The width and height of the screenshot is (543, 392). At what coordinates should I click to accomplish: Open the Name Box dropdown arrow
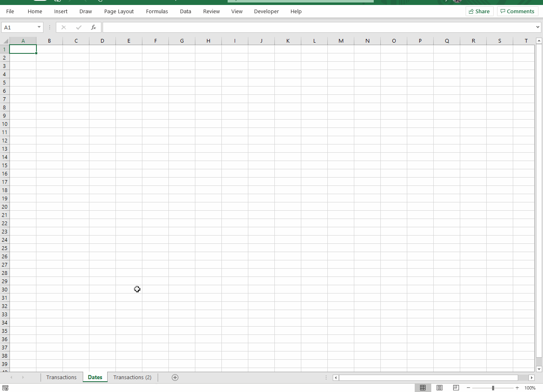coord(39,27)
